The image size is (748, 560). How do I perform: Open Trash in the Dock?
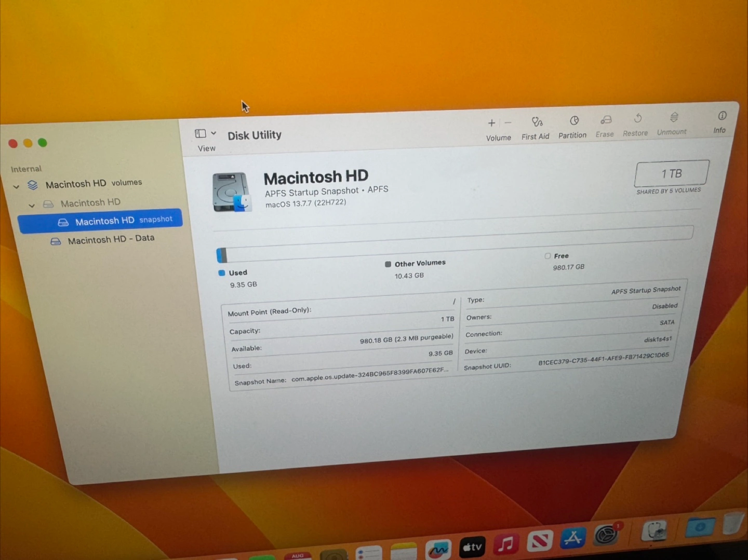733,523
